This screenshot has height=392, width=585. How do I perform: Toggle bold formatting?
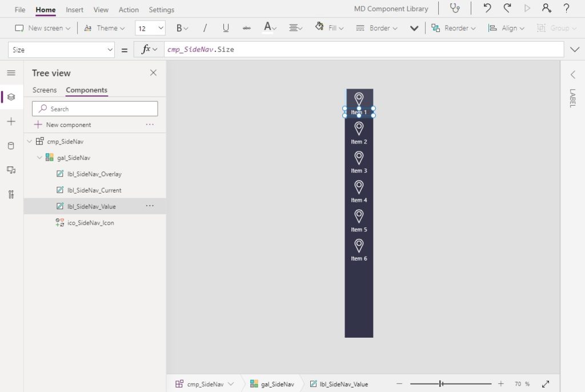[180, 27]
